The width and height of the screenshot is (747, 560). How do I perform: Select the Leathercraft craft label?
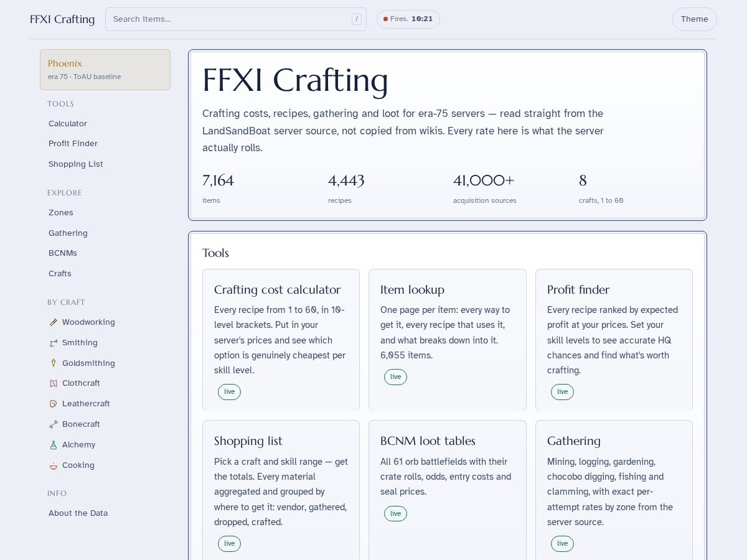coord(86,404)
